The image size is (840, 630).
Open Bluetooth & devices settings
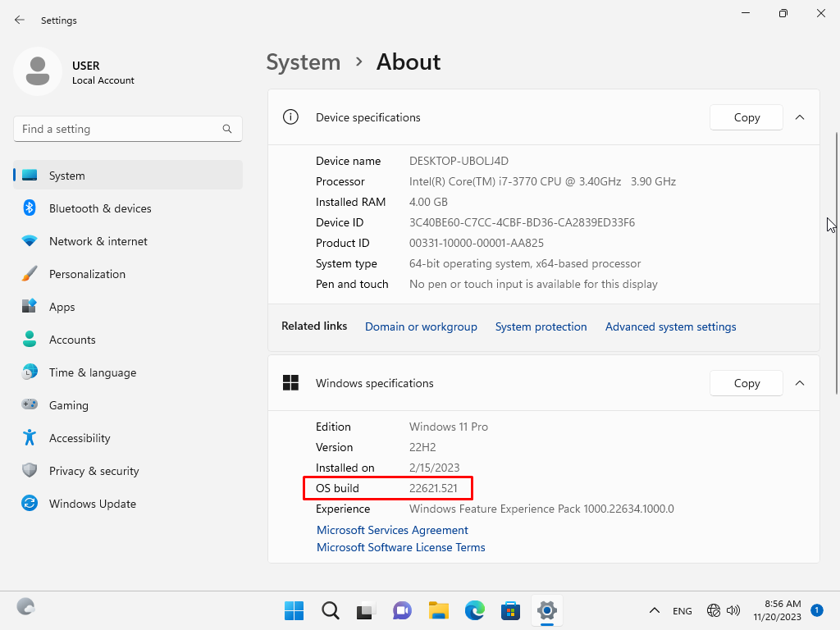pyautogui.click(x=99, y=208)
